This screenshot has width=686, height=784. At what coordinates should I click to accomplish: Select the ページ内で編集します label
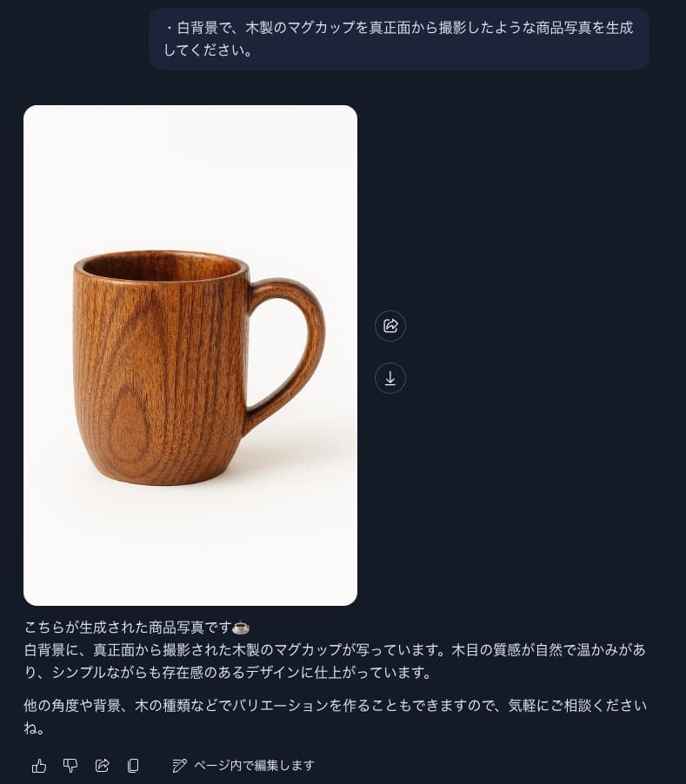click(255, 766)
